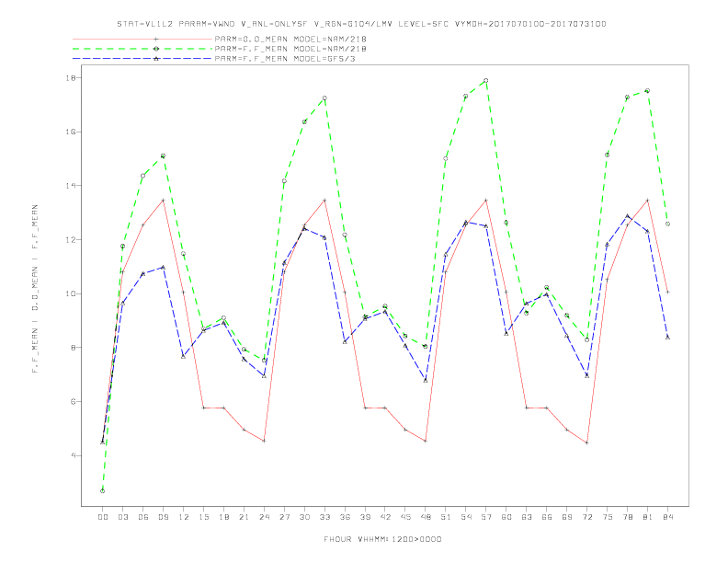Screen dimensions: 728x563
Task: Click the green circle point at hour 84
Action: coord(667,224)
